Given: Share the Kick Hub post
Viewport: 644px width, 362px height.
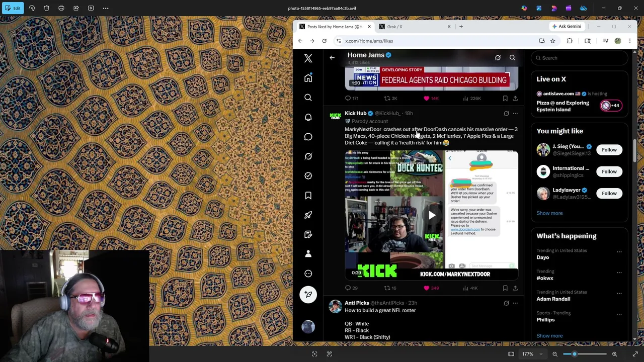Looking at the screenshot, I should [x=515, y=288].
